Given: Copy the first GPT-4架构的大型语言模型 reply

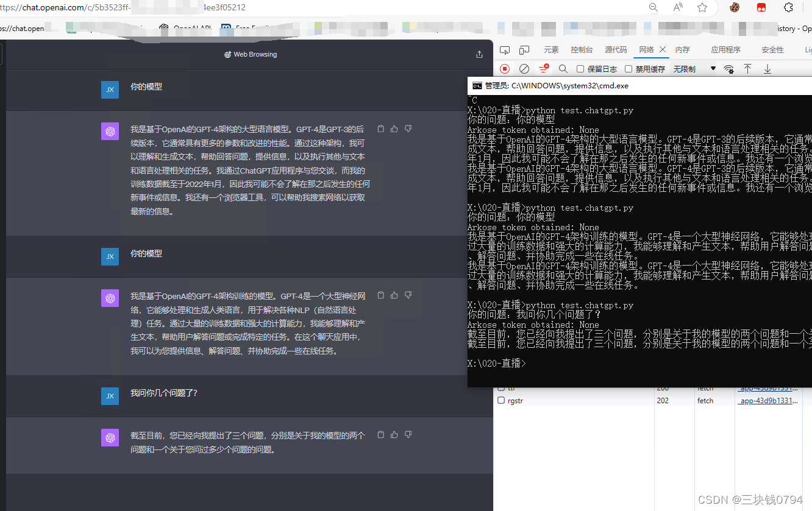Looking at the screenshot, I should pos(381,129).
